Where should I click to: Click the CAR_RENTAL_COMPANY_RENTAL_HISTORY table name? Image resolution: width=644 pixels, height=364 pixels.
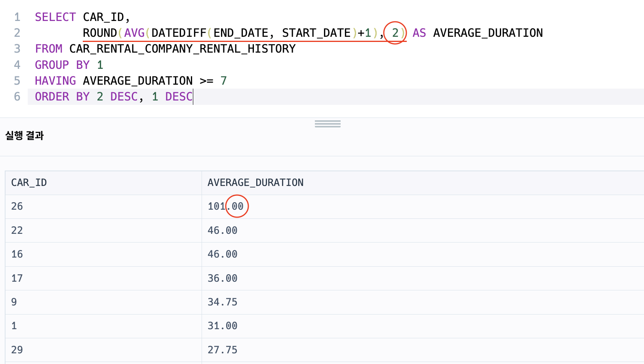[x=182, y=49]
